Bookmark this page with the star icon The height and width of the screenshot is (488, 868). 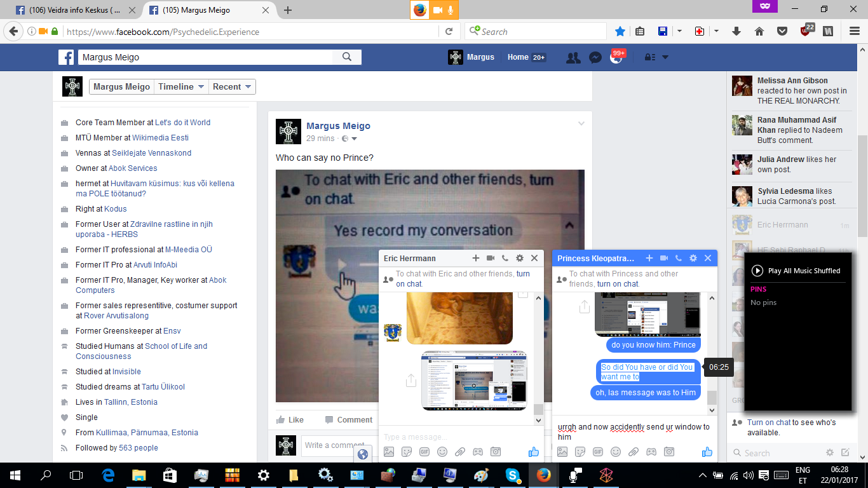[x=620, y=31]
